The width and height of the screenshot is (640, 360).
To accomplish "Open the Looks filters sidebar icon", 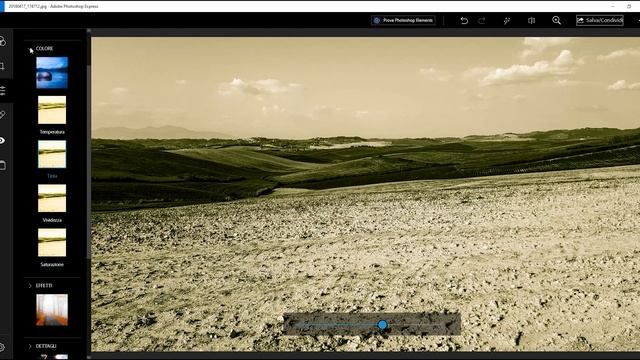I will 2,41.
